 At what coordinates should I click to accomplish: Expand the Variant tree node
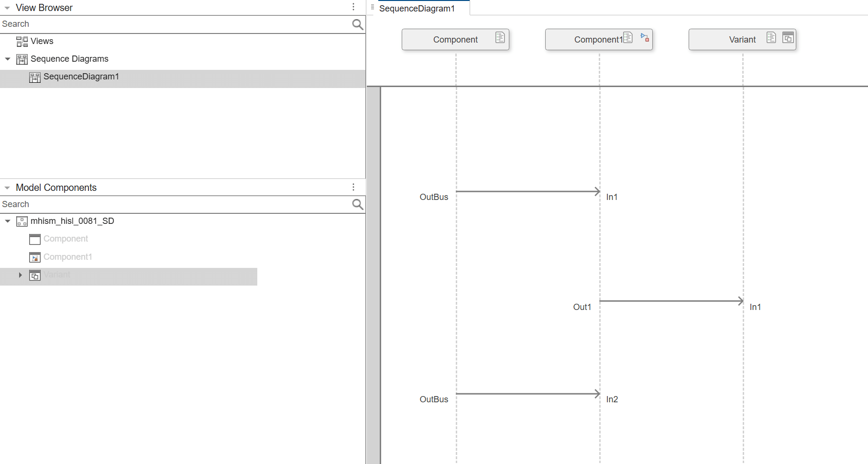point(20,275)
